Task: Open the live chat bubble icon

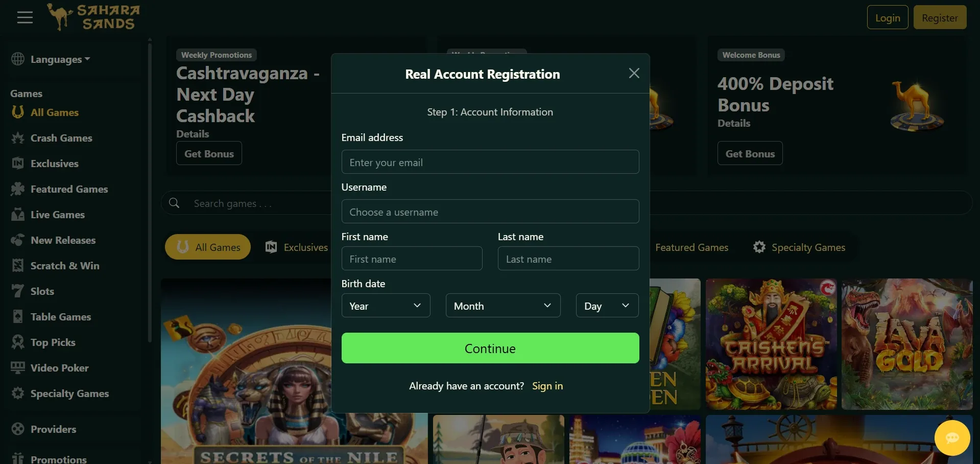Action: (x=952, y=438)
